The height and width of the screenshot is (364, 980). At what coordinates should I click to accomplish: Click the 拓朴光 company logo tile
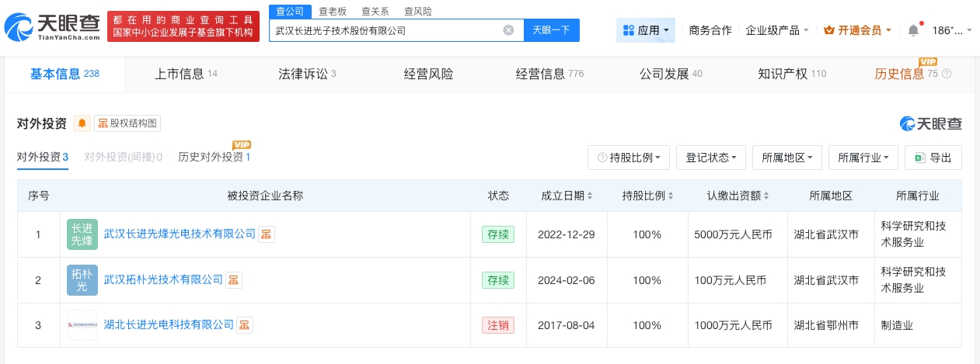(82, 280)
